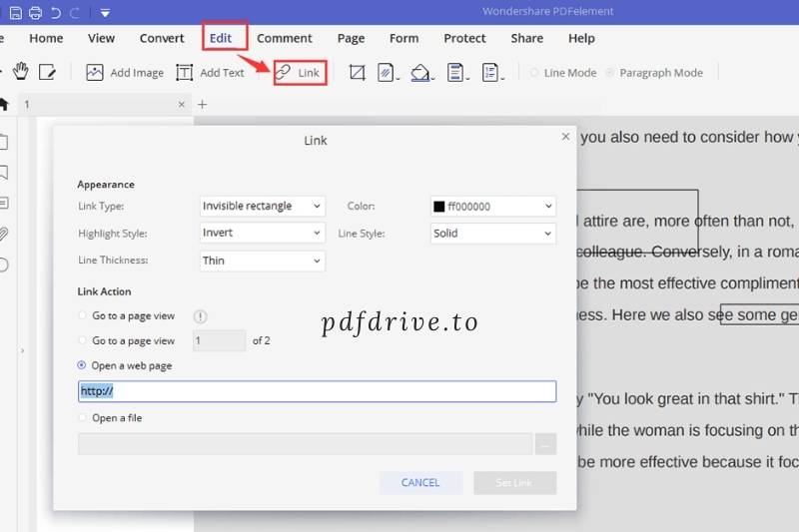Open thumbnails panel in left sidebar
The height and width of the screenshot is (532, 799).
tap(4, 142)
